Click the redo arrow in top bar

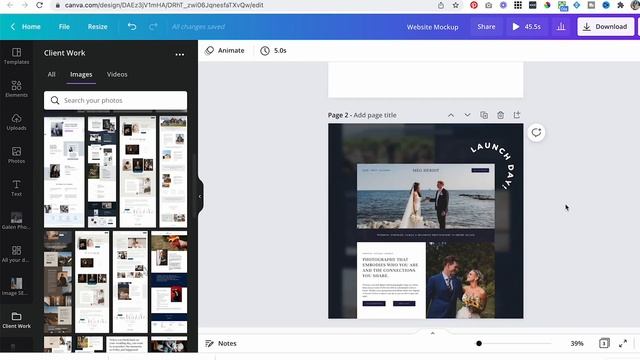(x=153, y=27)
